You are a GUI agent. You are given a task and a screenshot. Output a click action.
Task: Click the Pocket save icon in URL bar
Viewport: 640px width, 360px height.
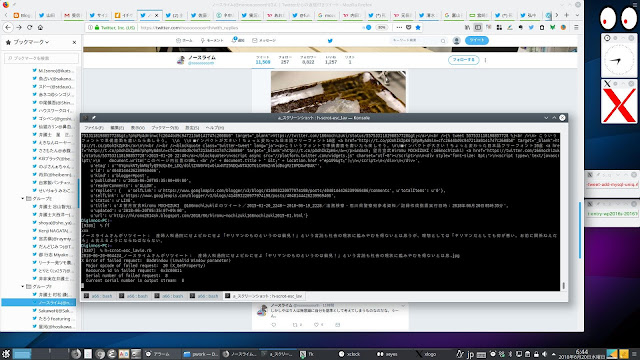[409, 27]
